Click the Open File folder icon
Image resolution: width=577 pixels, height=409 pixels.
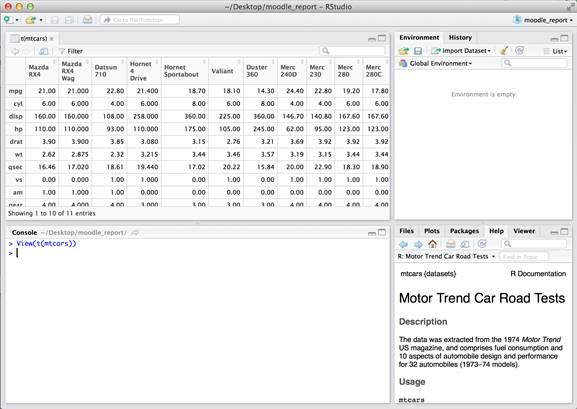click(31, 20)
